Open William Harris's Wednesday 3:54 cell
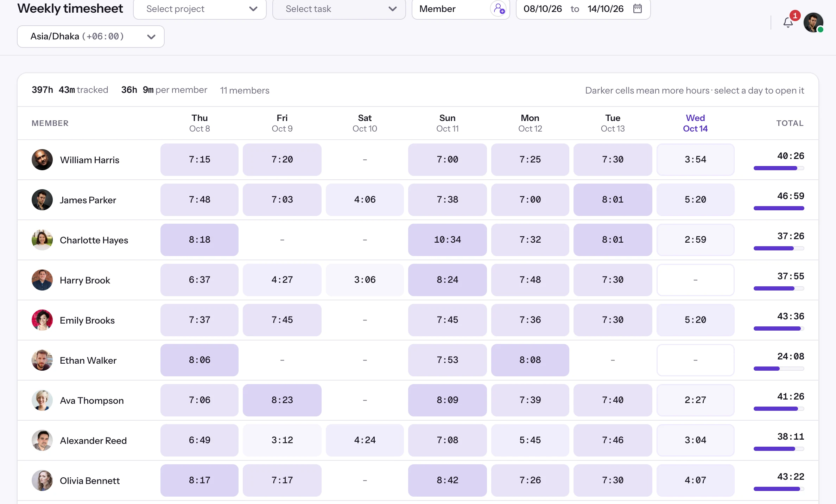This screenshot has width=836, height=504. (696, 160)
